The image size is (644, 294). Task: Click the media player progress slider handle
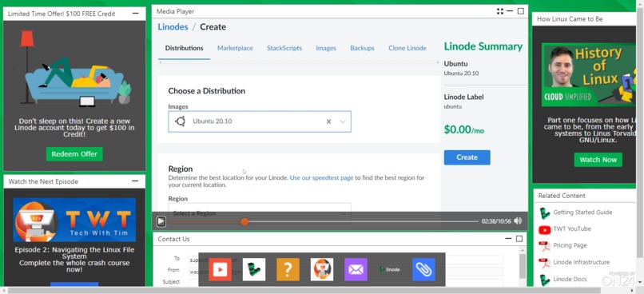tap(244, 222)
